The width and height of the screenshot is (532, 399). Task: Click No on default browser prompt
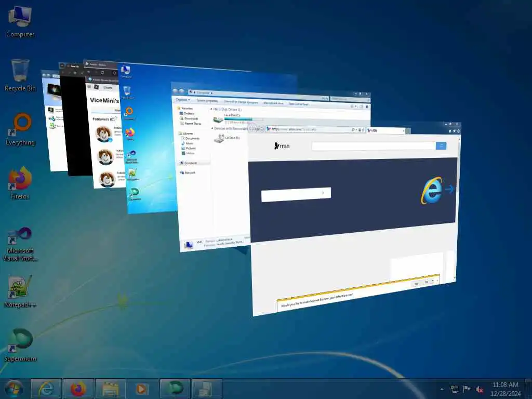[x=427, y=282]
